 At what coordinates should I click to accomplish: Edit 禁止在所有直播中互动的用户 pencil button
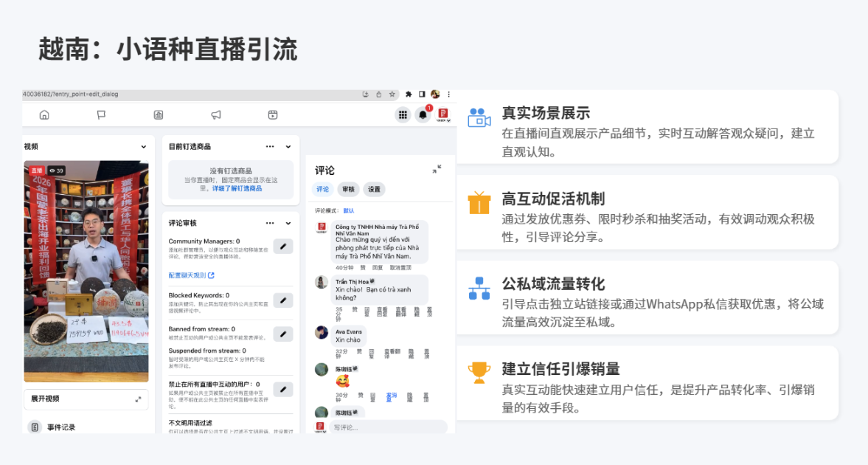click(283, 390)
